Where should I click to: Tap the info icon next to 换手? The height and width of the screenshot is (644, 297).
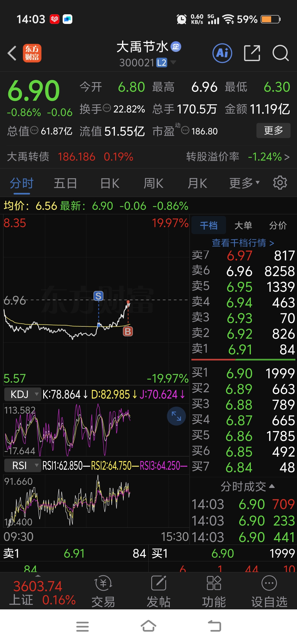pyautogui.click(x=107, y=108)
